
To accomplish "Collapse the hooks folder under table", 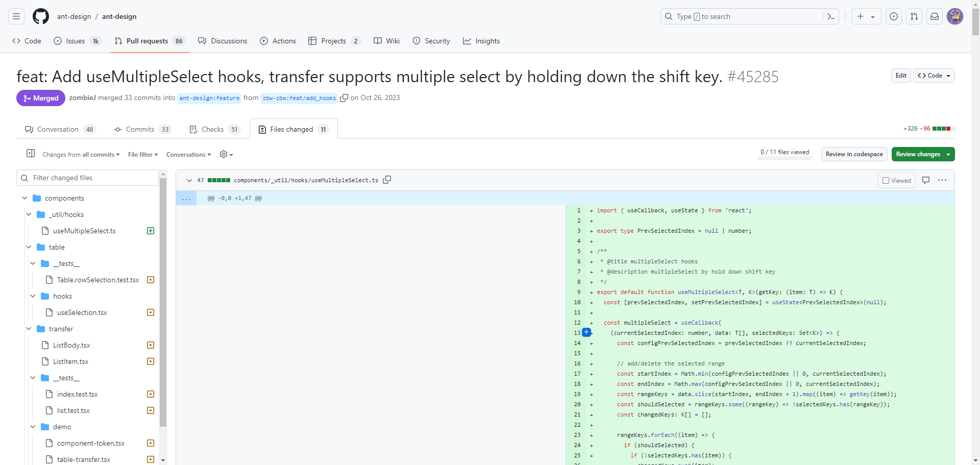I will pyautogui.click(x=33, y=296).
